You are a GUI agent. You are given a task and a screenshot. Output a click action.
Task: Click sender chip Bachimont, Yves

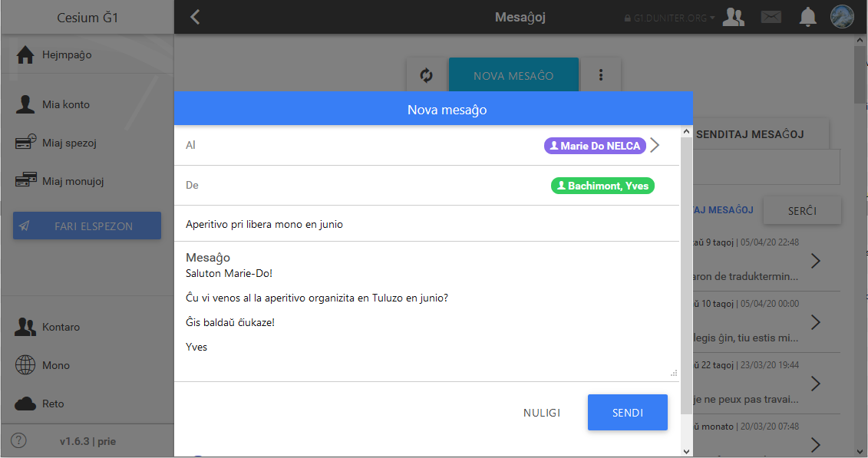(602, 186)
